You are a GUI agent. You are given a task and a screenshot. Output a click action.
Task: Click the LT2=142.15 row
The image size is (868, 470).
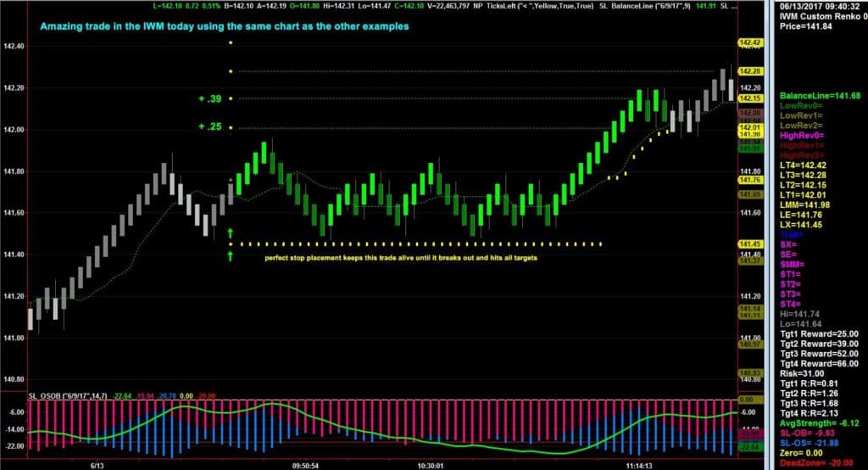[803, 185]
